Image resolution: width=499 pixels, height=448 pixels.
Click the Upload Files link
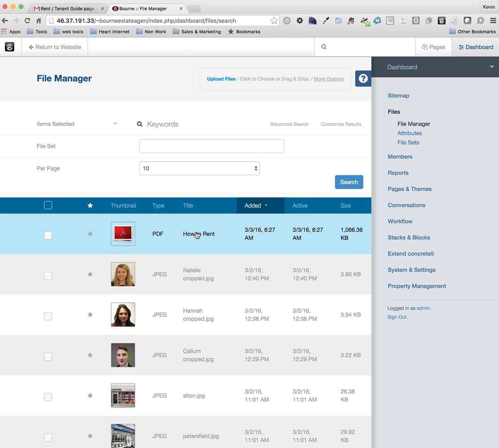[221, 79]
